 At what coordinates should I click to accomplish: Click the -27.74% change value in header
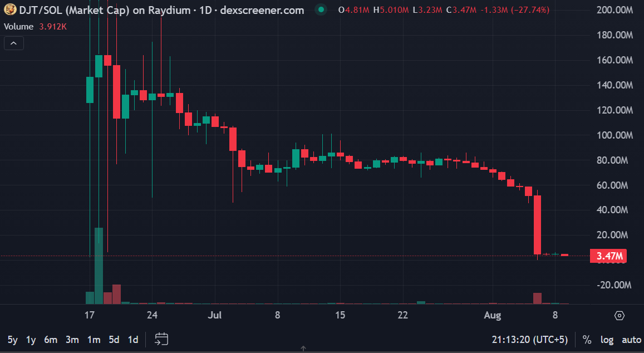530,10
